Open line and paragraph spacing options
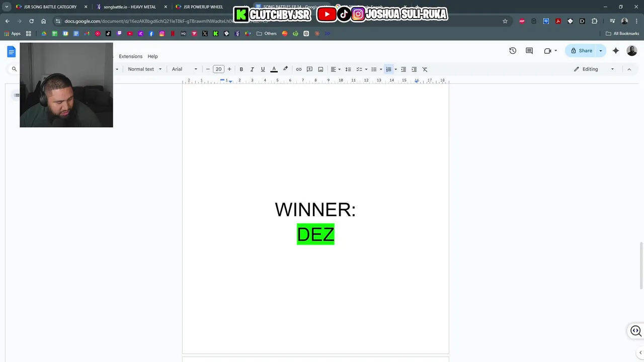 coord(348,69)
